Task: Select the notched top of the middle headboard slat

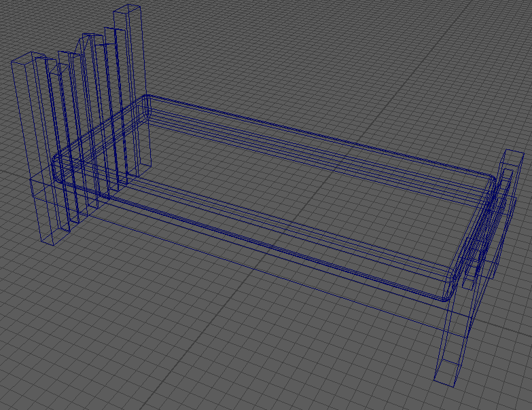Action: click(x=88, y=41)
